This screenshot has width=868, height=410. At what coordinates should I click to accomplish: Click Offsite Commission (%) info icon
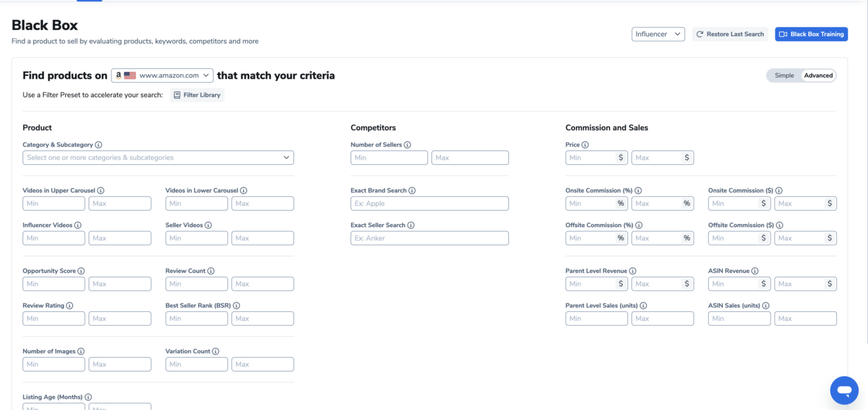click(x=639, y=225)
